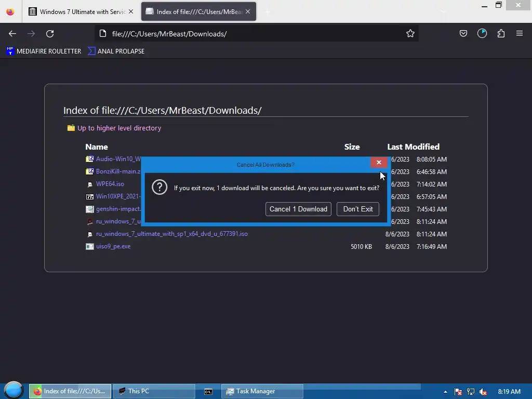Click the uiso9_pe.exe file icon

(89, 247)
